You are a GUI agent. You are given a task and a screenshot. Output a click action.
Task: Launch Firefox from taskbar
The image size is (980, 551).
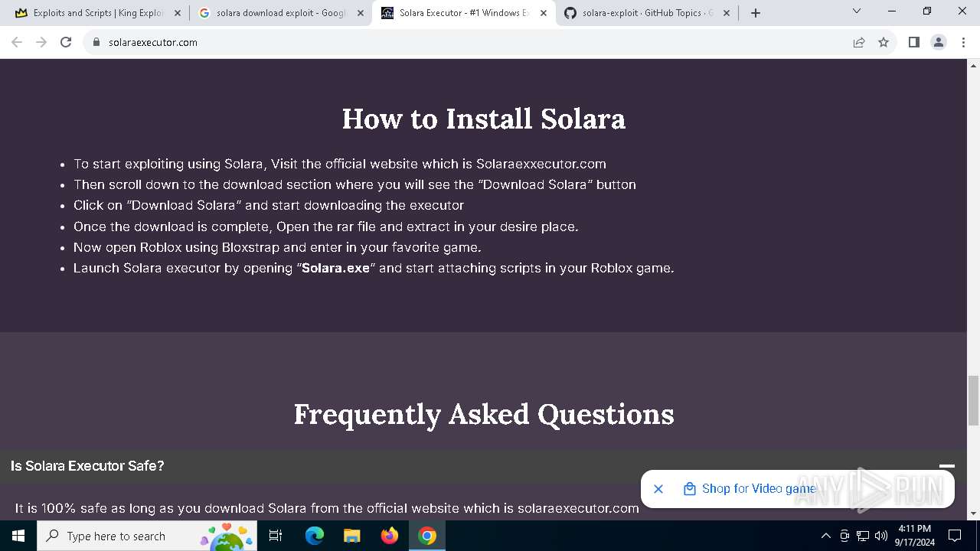[390, 536]
